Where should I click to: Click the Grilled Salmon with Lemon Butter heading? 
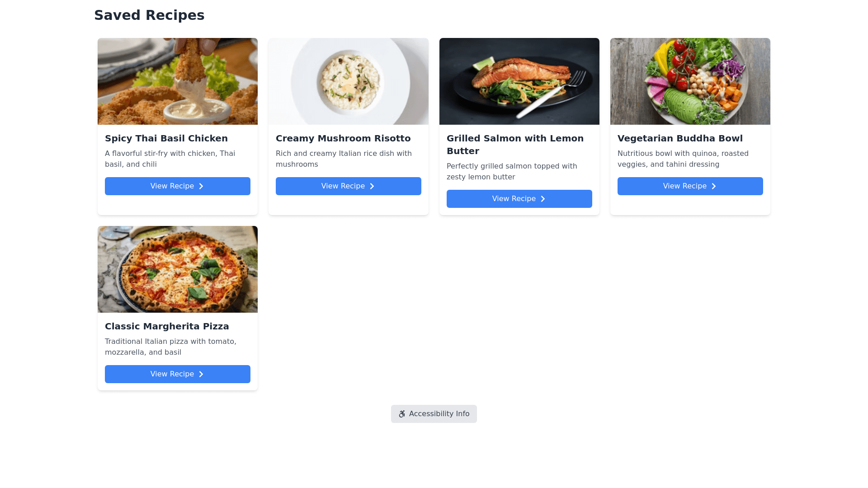click(x=515, y=145)
